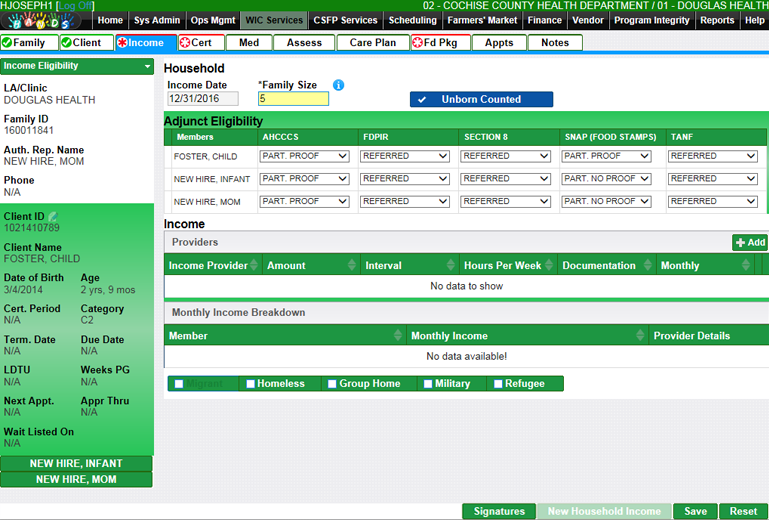Click the Family Size info icon
Screen dimensions: 769x520
339,85
